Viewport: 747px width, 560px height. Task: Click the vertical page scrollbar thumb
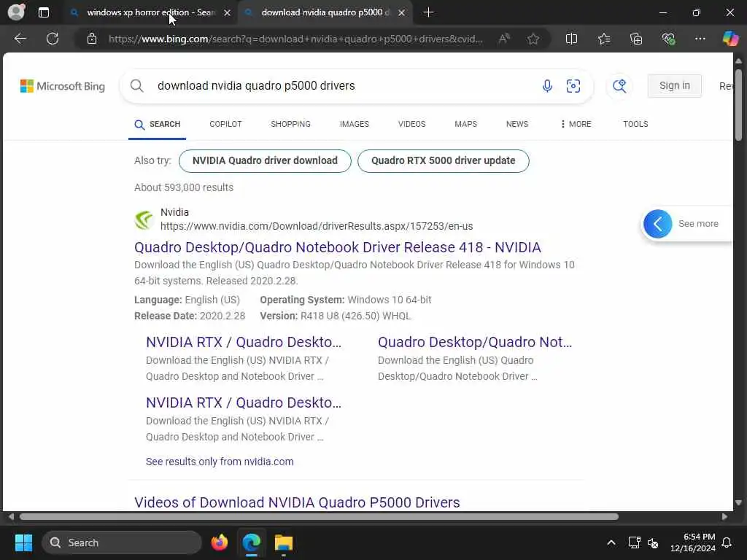click(x=738, y=105)
